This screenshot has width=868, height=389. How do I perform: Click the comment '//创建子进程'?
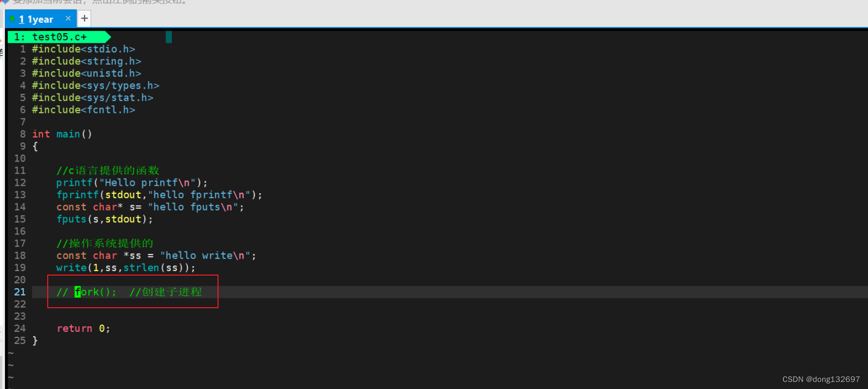tap(166, 292)
